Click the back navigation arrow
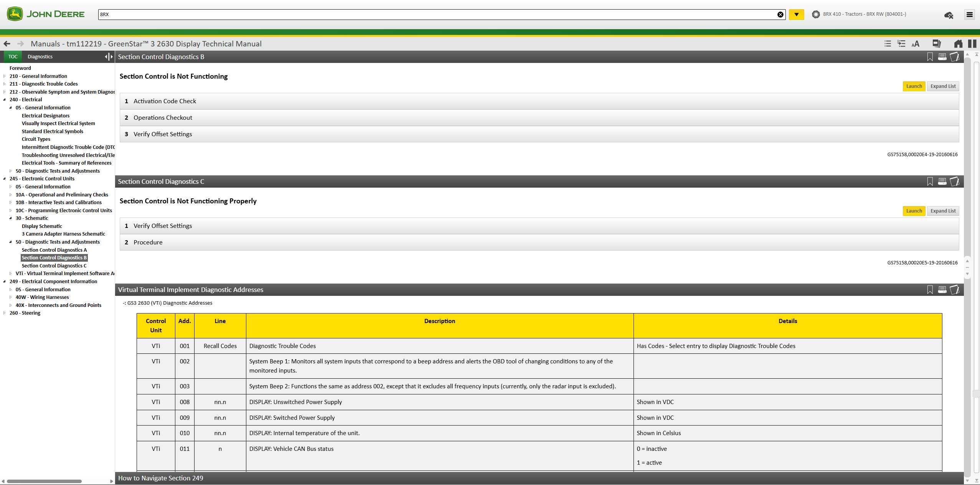Image resolution: width=980 pixels, height=485 pixels. point(7,44)
